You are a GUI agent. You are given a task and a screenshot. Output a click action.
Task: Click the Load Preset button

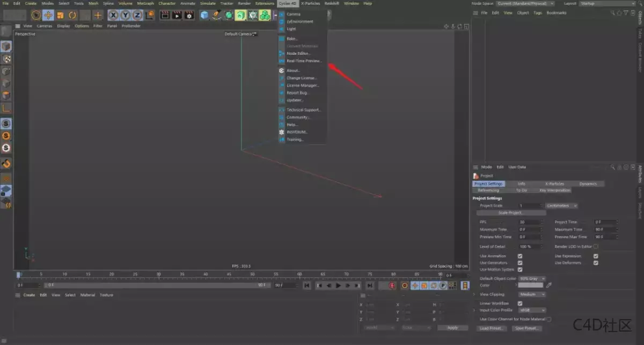pos(491,327)
